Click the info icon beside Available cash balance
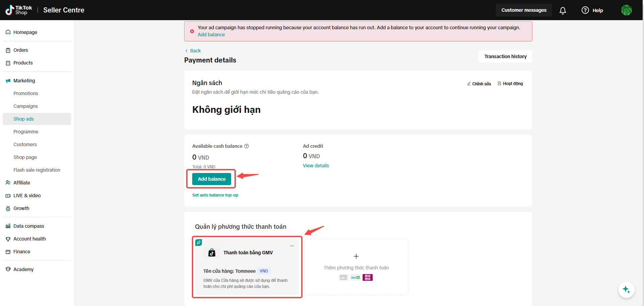644x306 pixels. [247, 146]
